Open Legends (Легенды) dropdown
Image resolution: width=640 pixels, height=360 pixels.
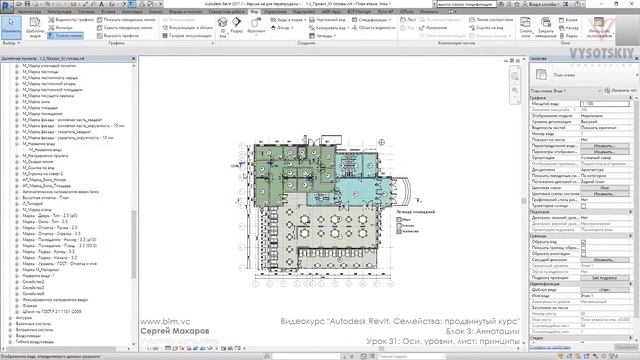322,36
